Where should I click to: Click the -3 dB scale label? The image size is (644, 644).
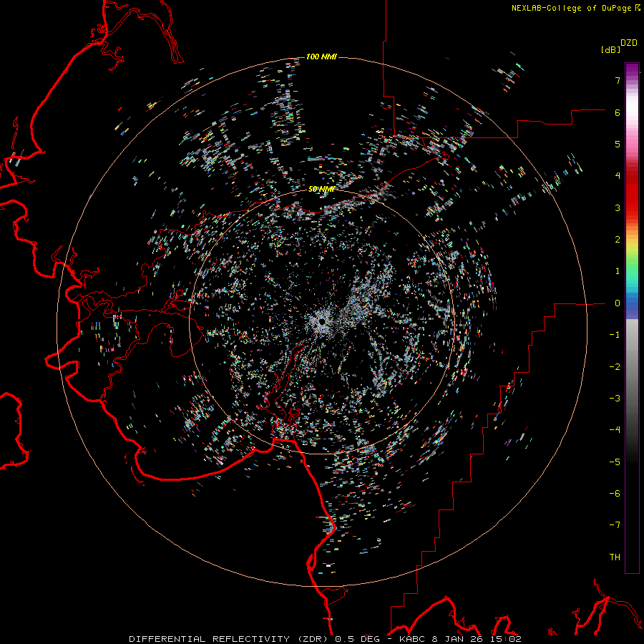615,398
